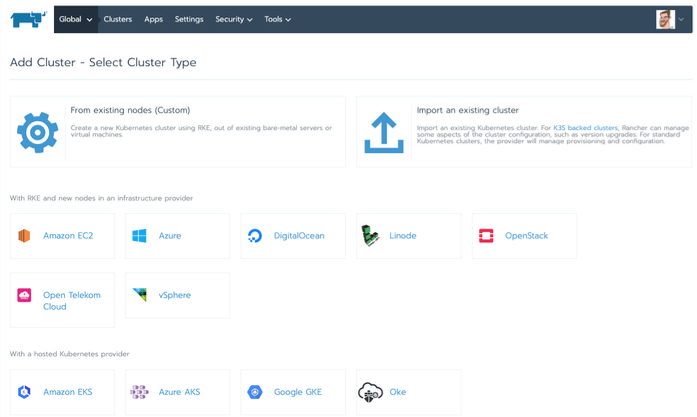Click the gear icon for custom nodes
The width and height of the screenshot is (697, 417).
click(38, 132)
